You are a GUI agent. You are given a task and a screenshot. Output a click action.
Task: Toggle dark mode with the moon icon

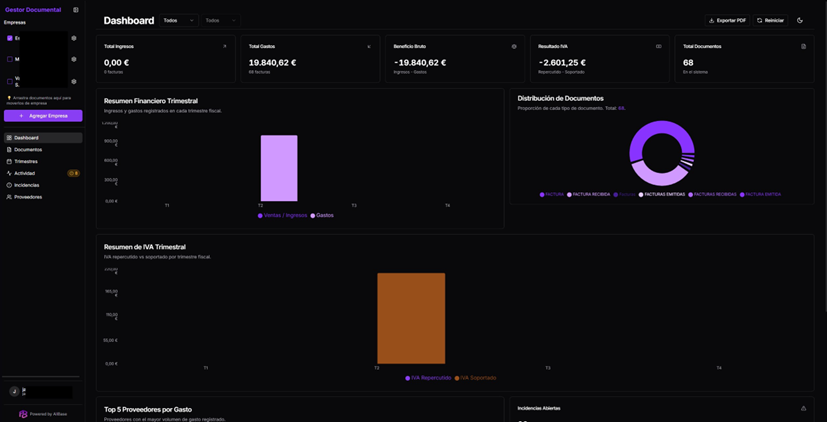[800, 20]
